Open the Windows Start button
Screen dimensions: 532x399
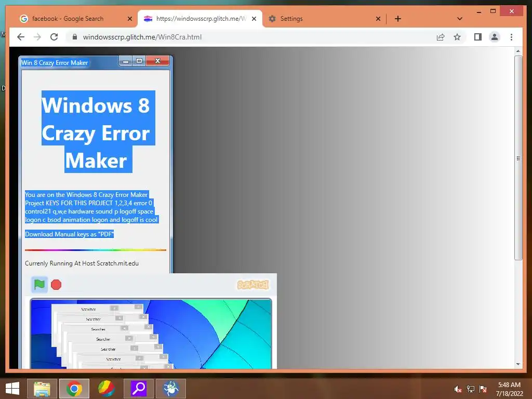(12, 389)
